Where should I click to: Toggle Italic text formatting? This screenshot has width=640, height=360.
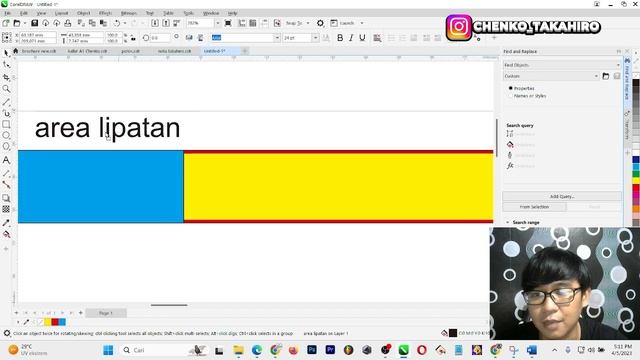[351, 38]
